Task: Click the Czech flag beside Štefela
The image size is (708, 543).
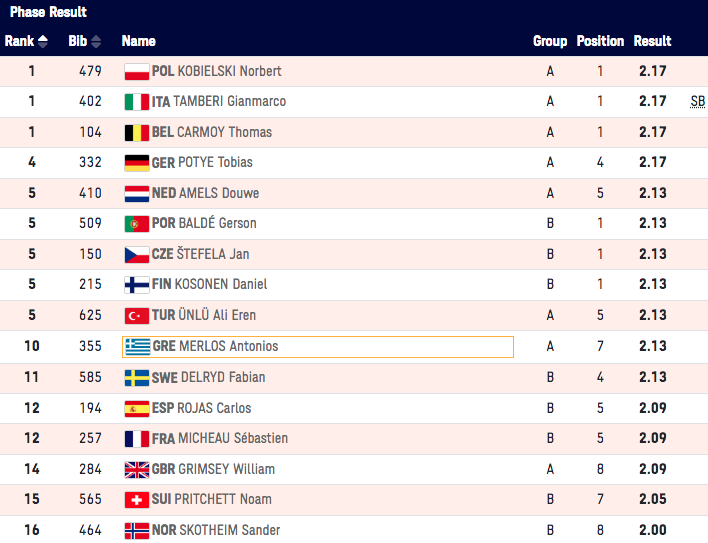Action: (x=136, y=254)
